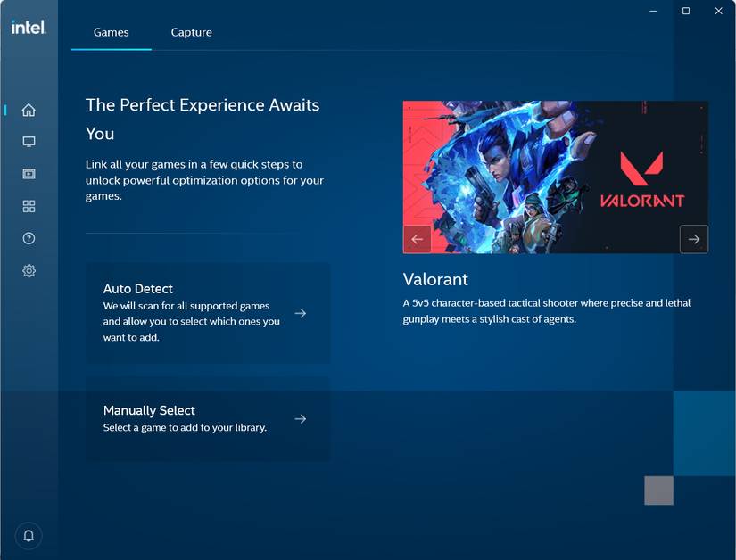Start Auto Detect game scan
Image resolution: width=736 pixels, height=560 pixels.
(x=208, y=313)
